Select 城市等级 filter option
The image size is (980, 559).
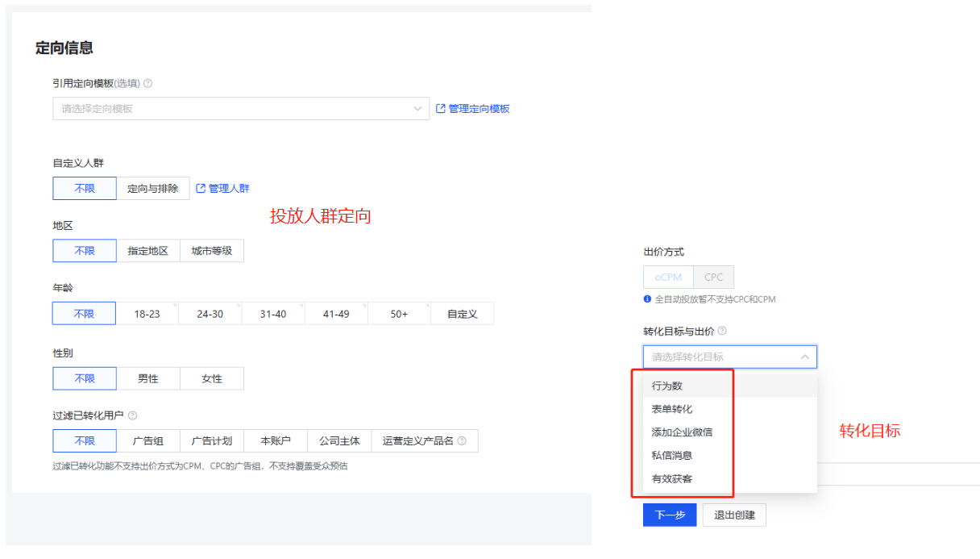point(213,250)
